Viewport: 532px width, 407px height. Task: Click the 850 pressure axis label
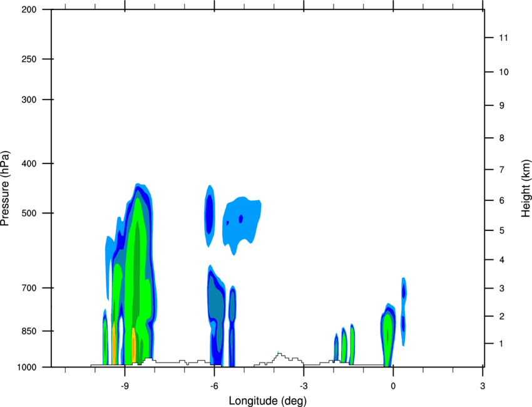click(x=29, y=331)
